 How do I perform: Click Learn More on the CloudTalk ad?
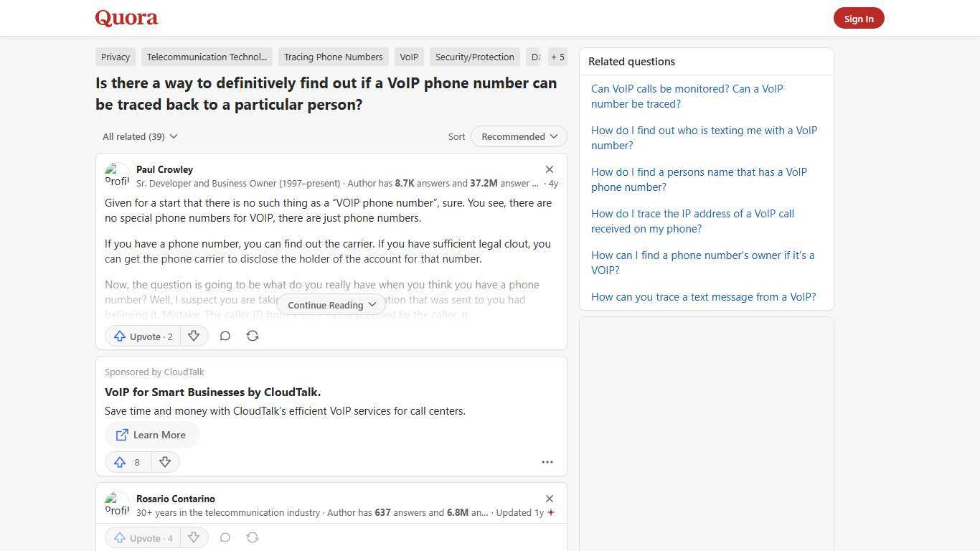151,435
